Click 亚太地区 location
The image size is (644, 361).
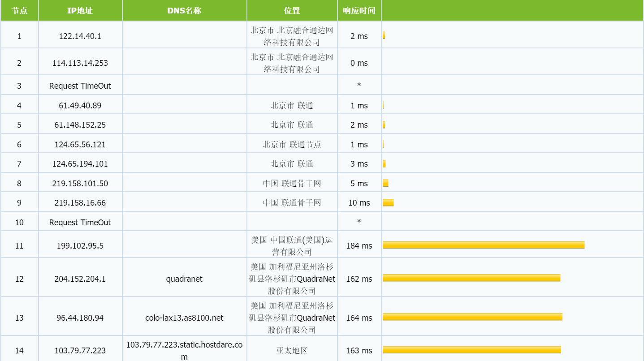pyautogui.click(x=292, y=351)
